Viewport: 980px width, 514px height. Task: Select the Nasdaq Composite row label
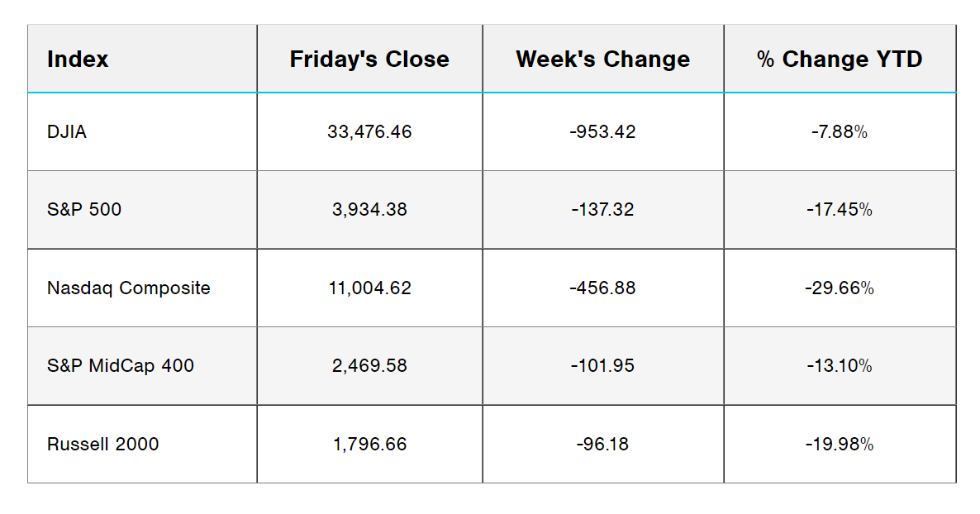pyautogui.click(x=129, y=288)
